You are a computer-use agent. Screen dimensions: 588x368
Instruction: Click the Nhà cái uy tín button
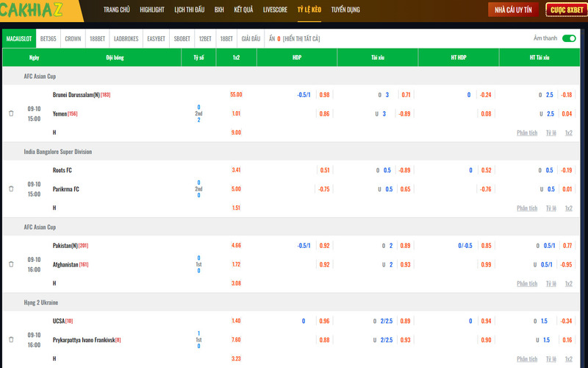(x=512, y=10)
